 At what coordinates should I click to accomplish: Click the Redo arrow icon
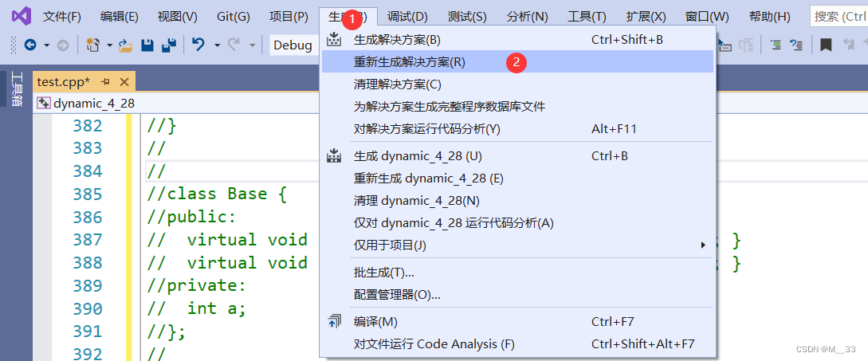(234, 45)
